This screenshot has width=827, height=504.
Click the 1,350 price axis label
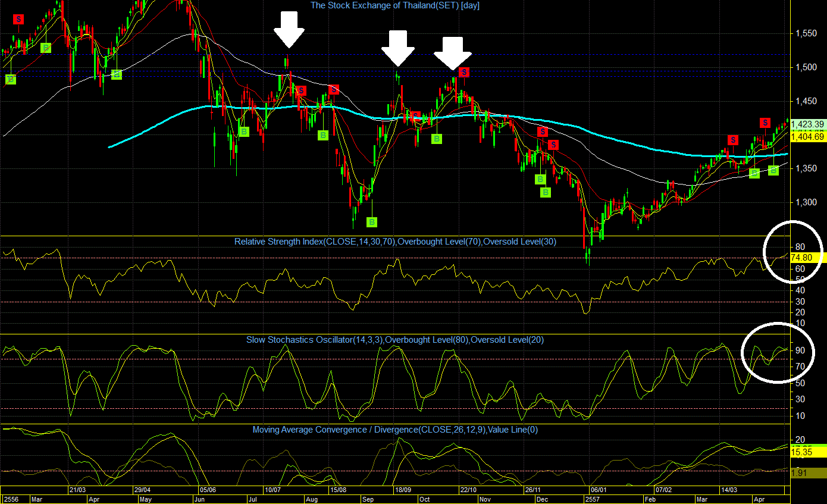(806, 169)
